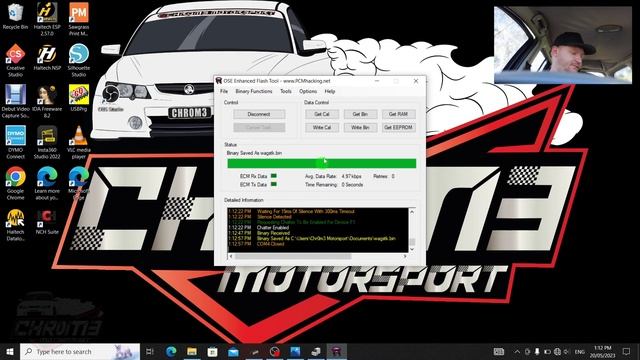
Task: Click the 'Binary Received' log entry
Action: click(273, 233)
